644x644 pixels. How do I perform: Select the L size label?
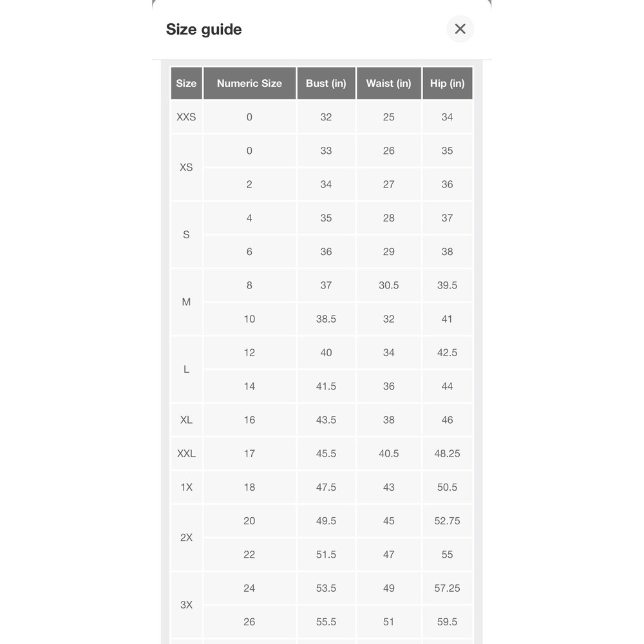186,369
